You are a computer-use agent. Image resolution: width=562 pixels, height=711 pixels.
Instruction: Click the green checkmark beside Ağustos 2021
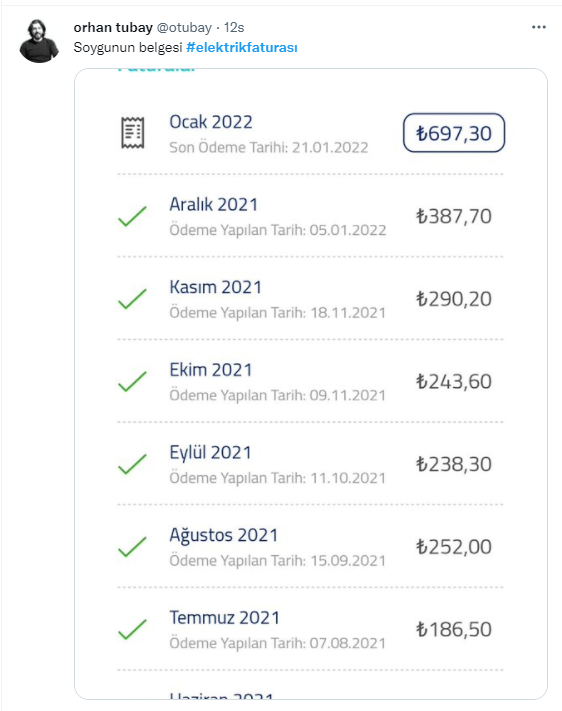click(132, 546)
